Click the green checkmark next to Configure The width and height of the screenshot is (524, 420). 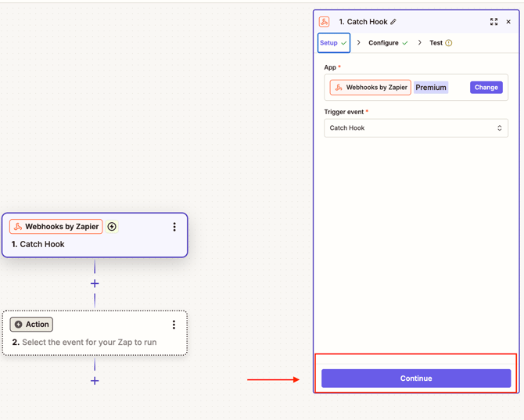pyautogui.click(x=405, y=43)
